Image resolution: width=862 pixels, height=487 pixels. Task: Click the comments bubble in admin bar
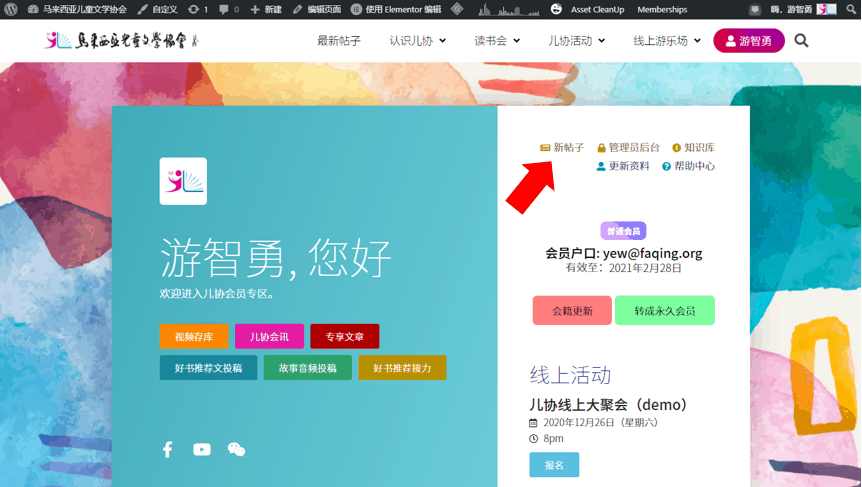click(x=228, y=9)
